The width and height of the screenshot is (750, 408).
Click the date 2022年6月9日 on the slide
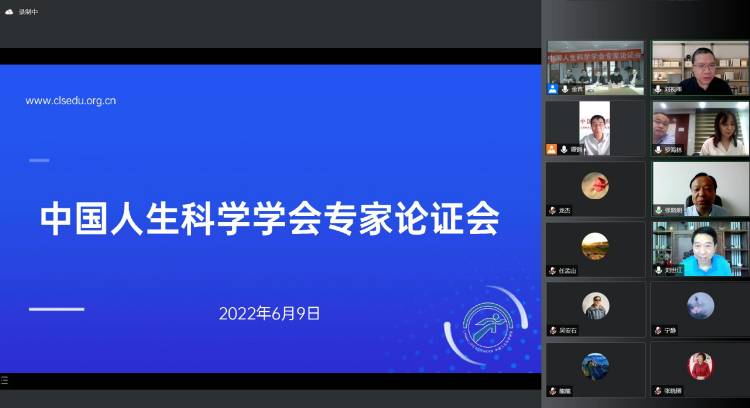coord(269,313)
